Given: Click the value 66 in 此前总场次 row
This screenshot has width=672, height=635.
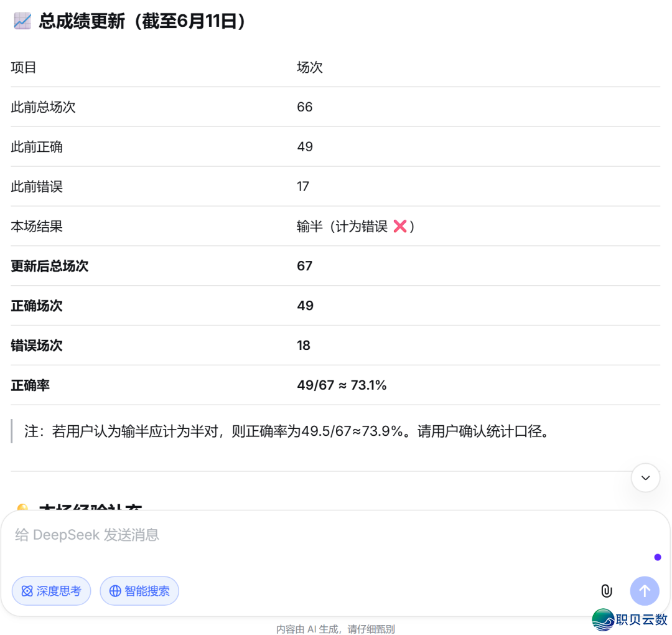Looking at the screenshot, I should point(305,106).
